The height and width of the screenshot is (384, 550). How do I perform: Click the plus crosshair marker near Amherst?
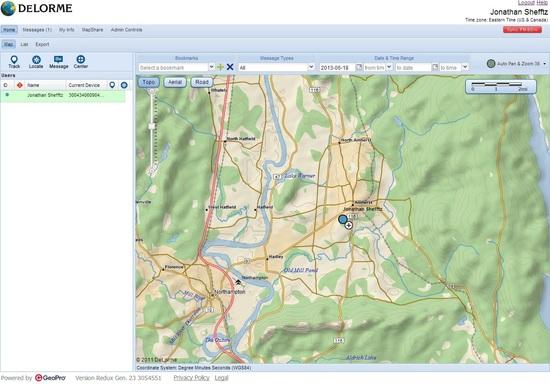tap(348, 225)
